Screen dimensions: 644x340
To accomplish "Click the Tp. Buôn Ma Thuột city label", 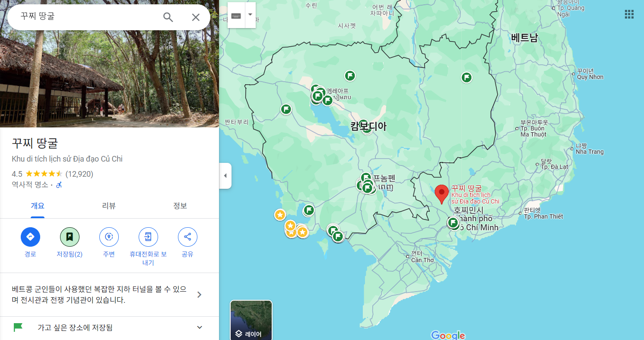I will click(x=533, y=131).
